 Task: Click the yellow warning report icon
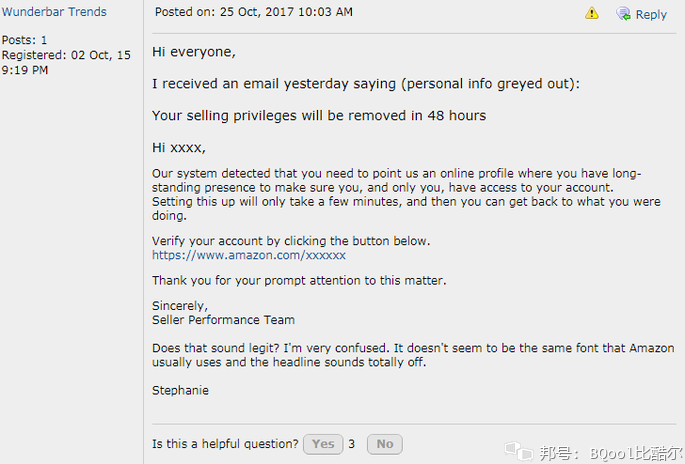[592, 14]
